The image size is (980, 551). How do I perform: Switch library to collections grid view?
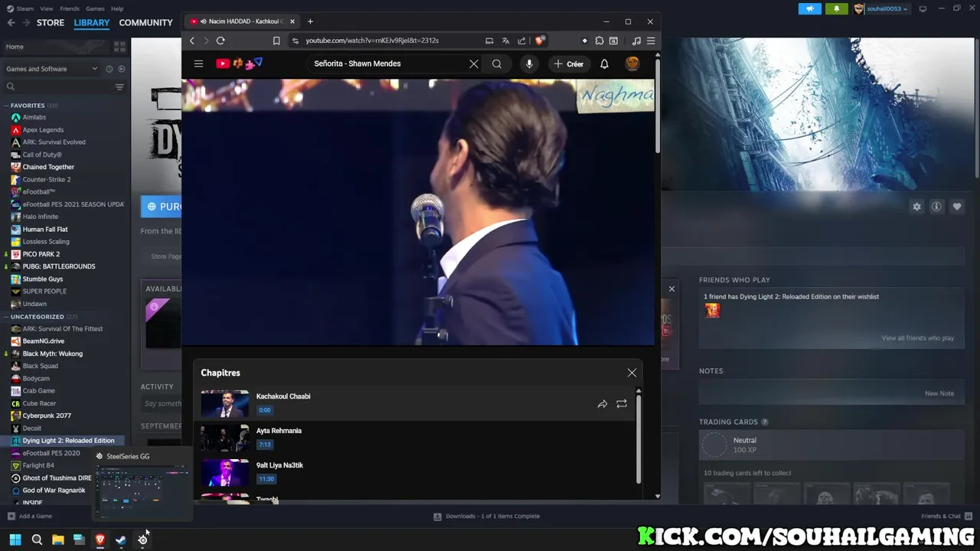[x=119, y=47]
